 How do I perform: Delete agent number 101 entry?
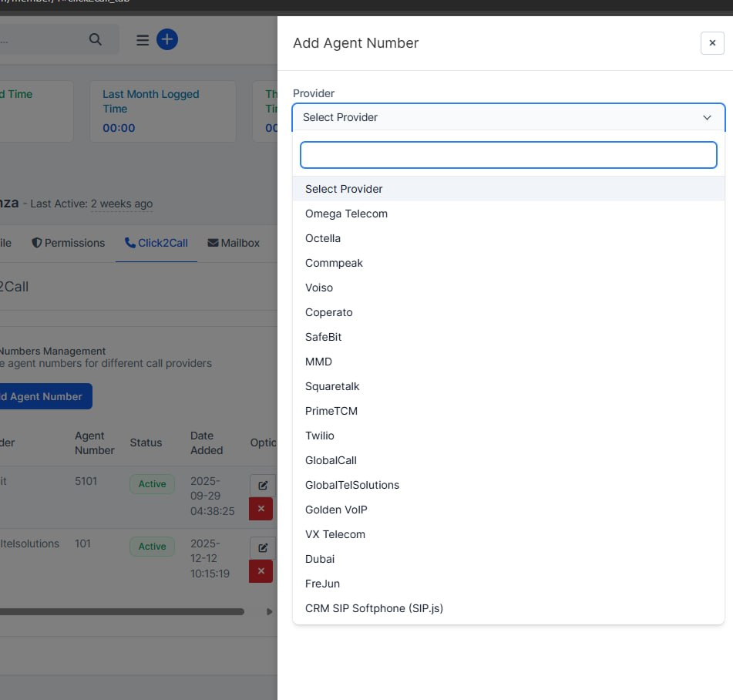coord(261,571)
